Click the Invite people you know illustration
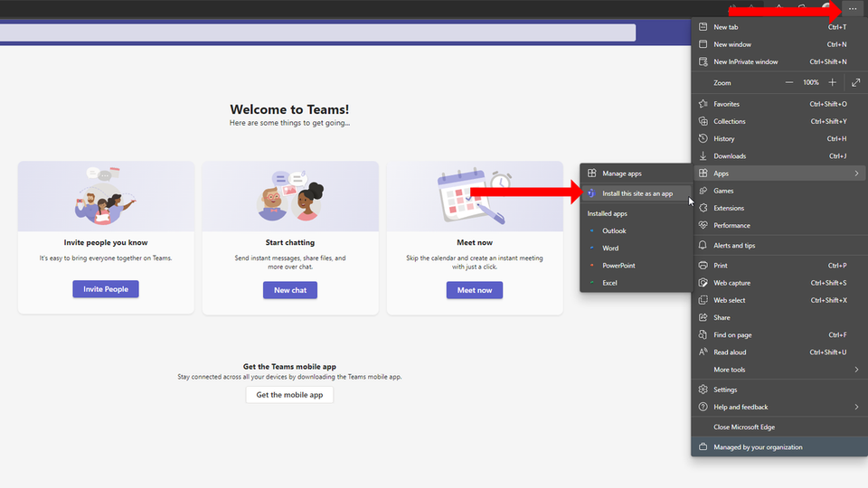The image size is (868, 488). coord(106,196)
